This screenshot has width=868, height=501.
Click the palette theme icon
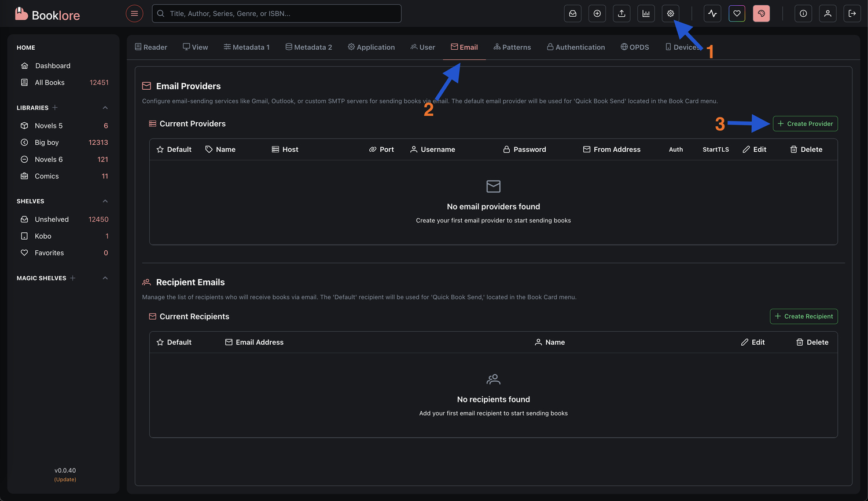click(761, 13)
